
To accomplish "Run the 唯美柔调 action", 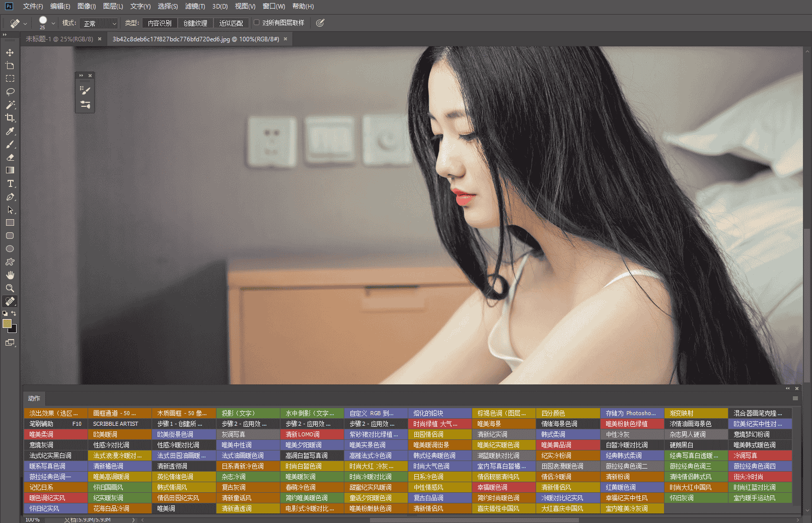I will [x=55, y=434].
